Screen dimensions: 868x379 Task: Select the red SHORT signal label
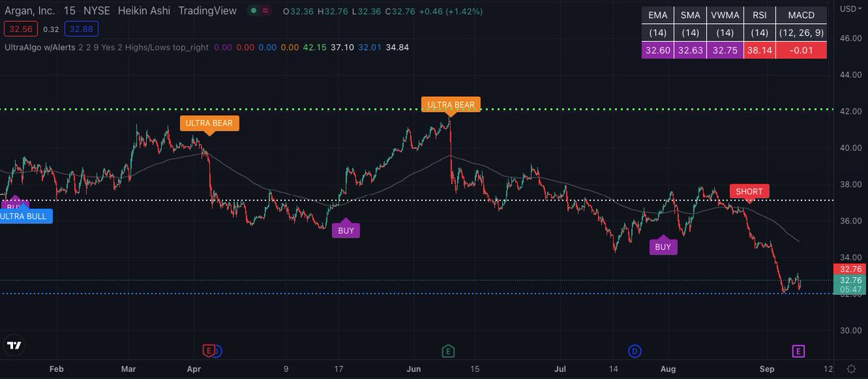click(x=749, y=193)
